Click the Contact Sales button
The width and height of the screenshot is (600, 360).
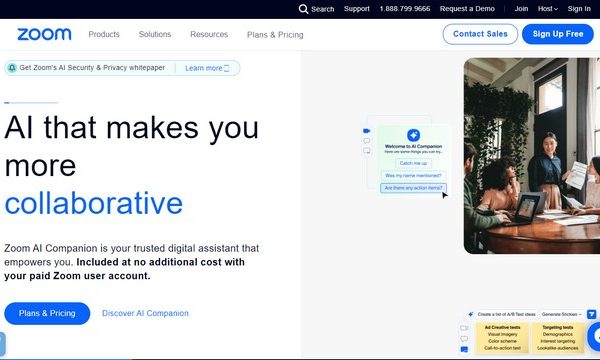(480, 34)
